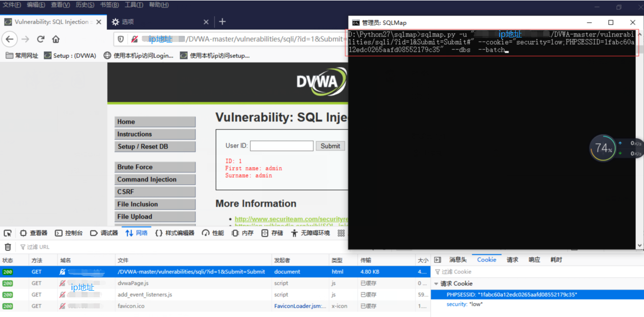
Task: Select the PHPSESSID cookie row
Action: click(537, 294)
